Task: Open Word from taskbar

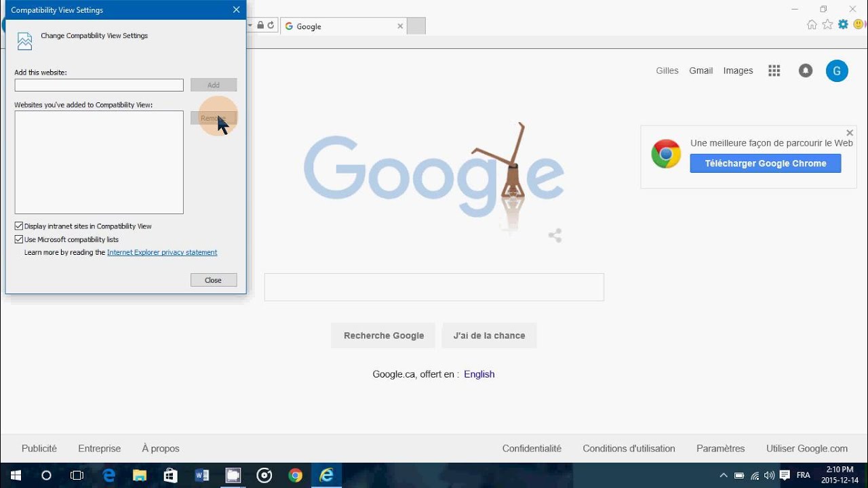Action: tap(202, 476)
